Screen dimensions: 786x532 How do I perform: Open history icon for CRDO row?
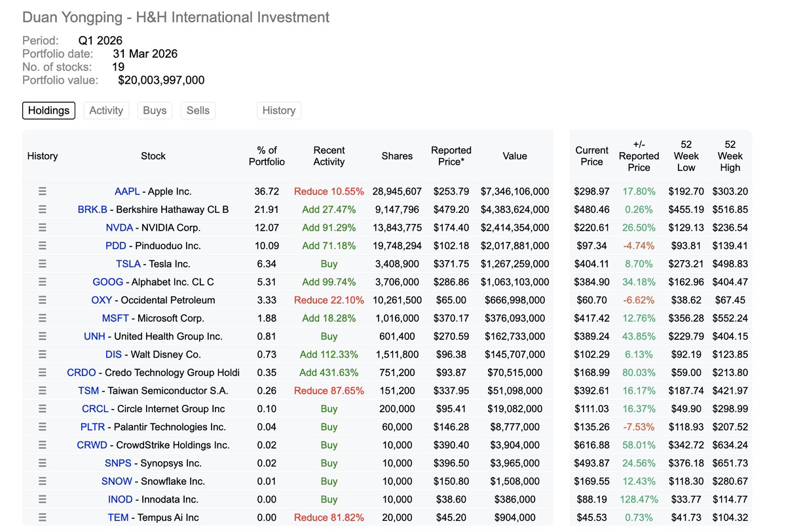pos(43,373)
